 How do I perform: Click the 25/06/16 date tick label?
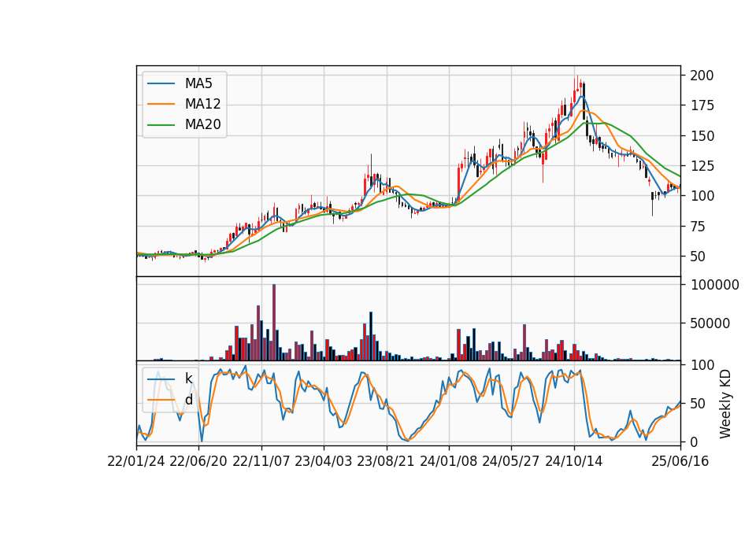[680, 462]
